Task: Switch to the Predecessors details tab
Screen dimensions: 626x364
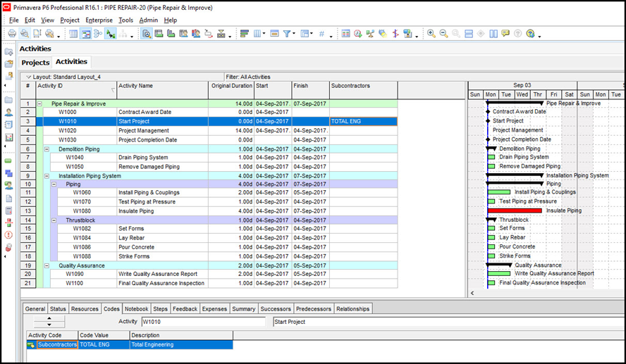Action: tap(314, 309)
